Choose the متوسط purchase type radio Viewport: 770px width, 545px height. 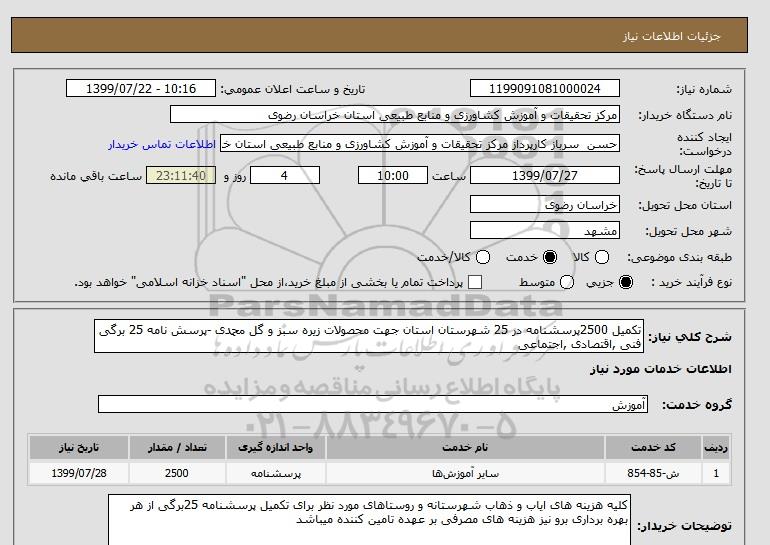567,282
